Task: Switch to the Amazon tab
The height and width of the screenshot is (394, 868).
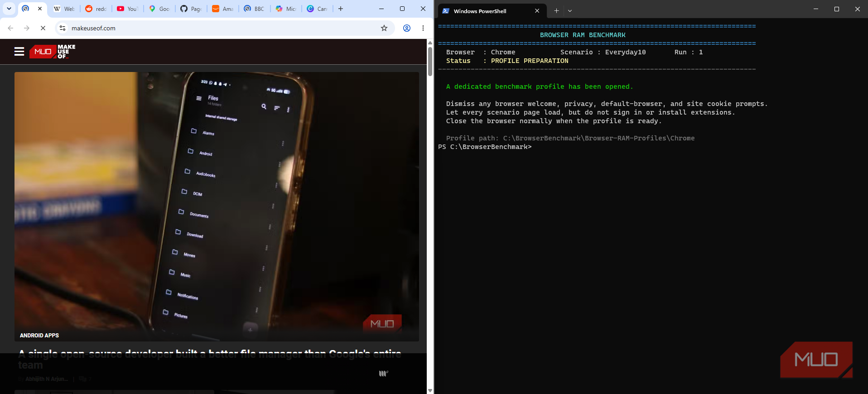Action: tap(222, 9)
